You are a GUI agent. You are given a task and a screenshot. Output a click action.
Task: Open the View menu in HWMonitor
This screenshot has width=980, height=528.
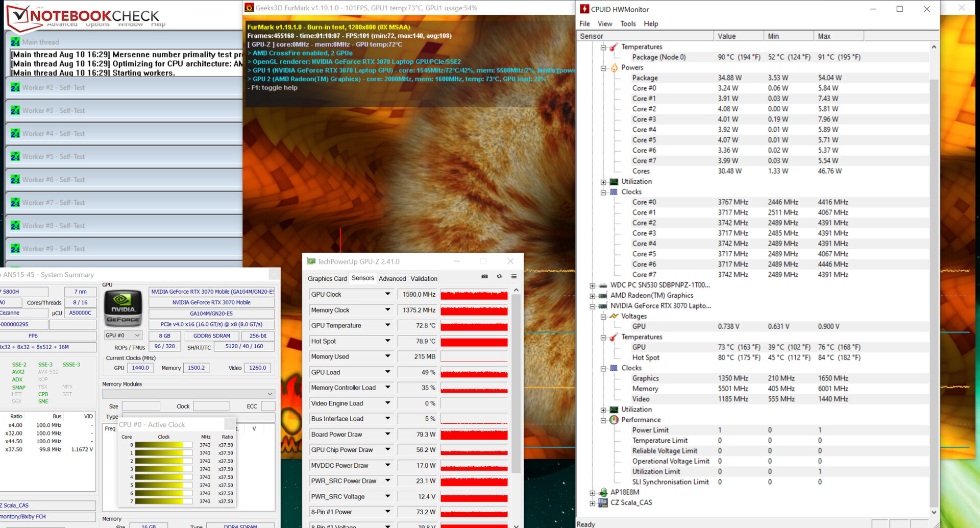click(605, 23)
